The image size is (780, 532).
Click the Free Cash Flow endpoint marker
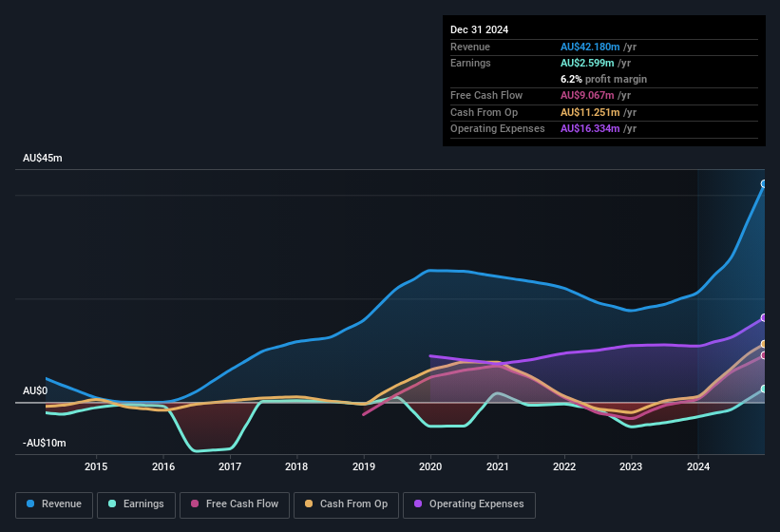pyautogui.click(x=764, y=355)
